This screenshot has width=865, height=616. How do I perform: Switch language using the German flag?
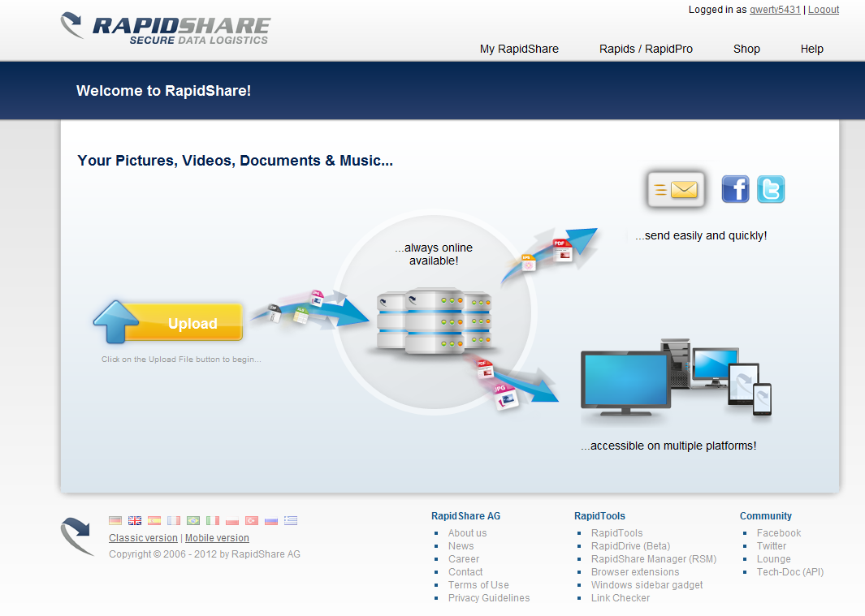pos(115,520)
